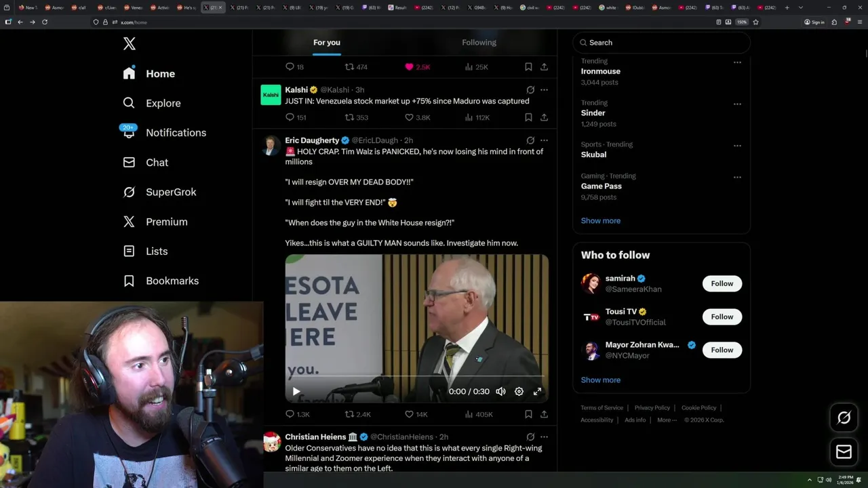Open Grok actions on Kalshi post
Viewport: 868px width, 488px height.
point(530,89)
